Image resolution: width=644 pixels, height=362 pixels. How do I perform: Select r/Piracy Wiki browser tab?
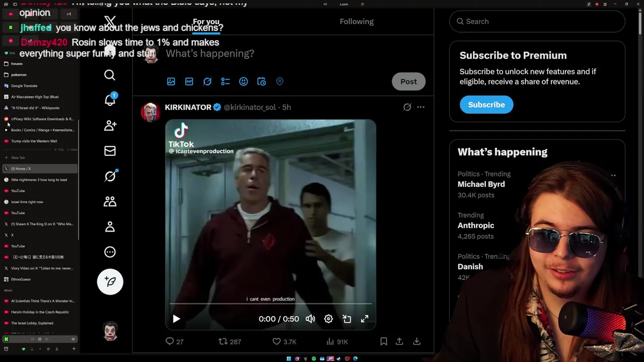[x=40, y=119]
